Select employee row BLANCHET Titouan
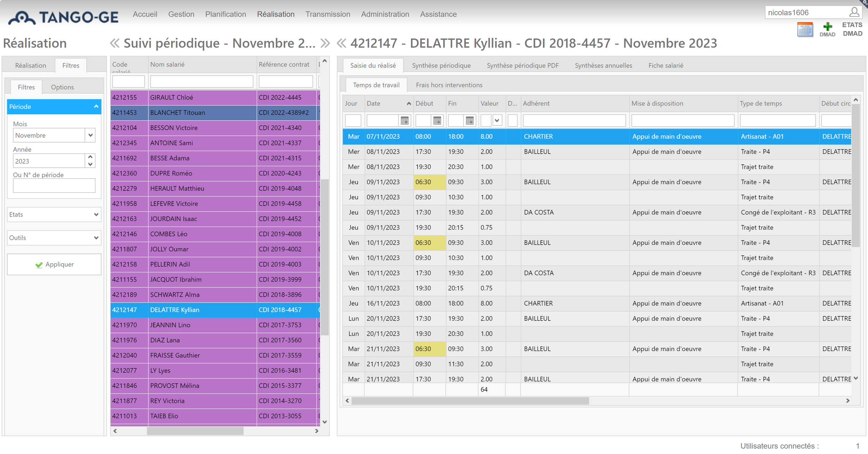Image resolution: width=868 pixels, height=454 pixels. (x=215, y=113)
